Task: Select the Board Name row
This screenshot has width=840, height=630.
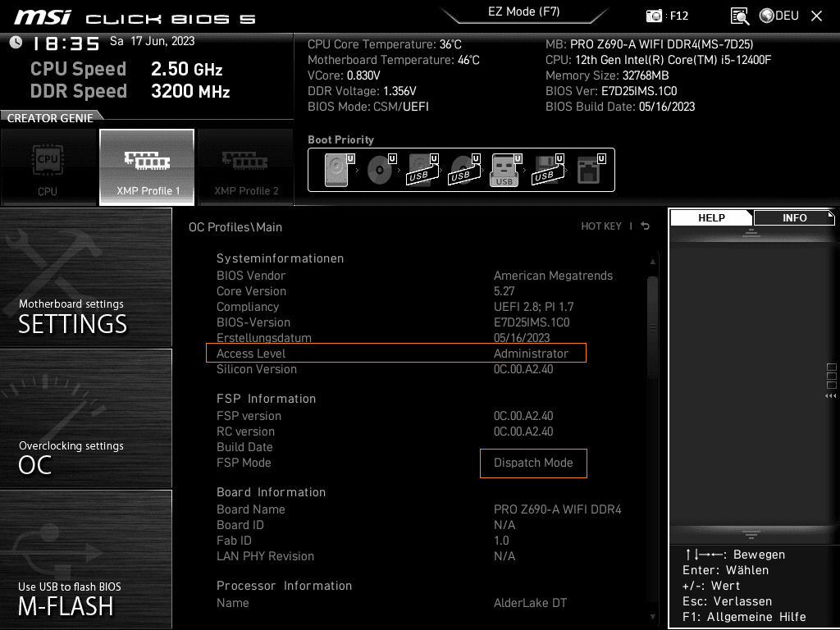Action: click(419, 509)
